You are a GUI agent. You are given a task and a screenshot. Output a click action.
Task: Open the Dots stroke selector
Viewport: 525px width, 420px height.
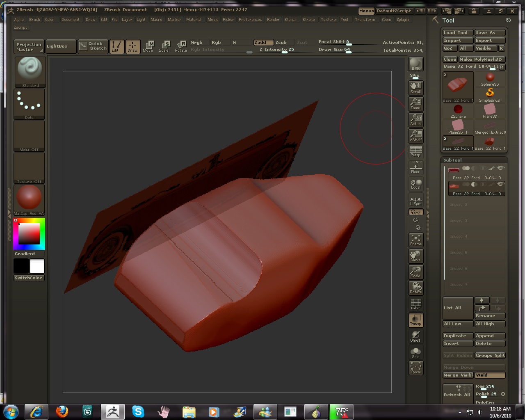[30, 104]
